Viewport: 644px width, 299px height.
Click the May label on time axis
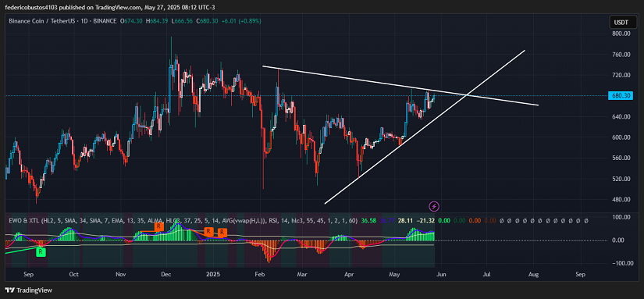pos(394,274)
